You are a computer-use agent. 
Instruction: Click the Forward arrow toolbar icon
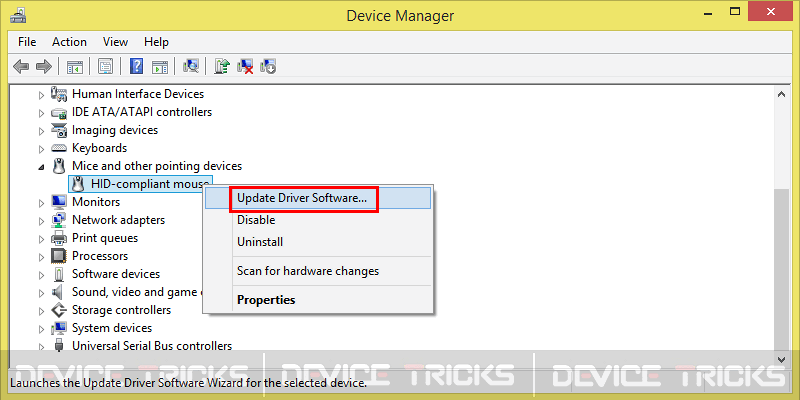click(43, 67)
